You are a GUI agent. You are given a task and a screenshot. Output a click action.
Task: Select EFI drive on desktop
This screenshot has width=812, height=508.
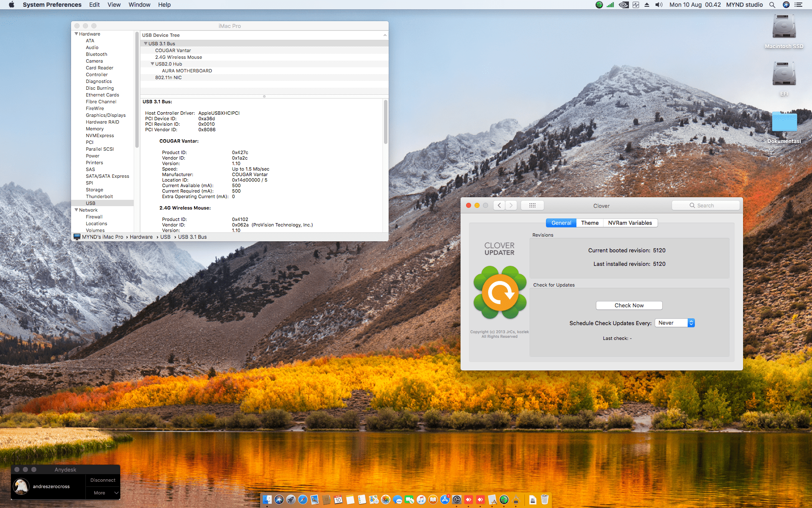click(x=784, y=74)
